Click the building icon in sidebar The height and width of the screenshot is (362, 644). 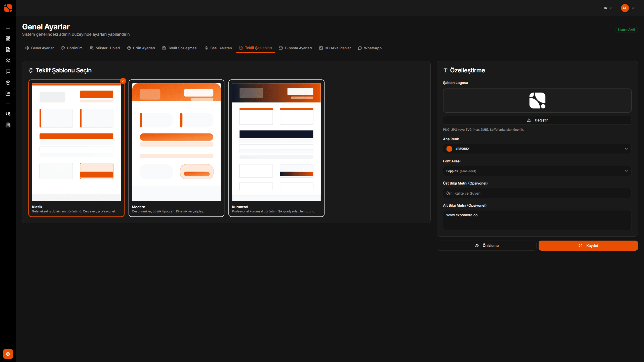click(x=8, y=125)
